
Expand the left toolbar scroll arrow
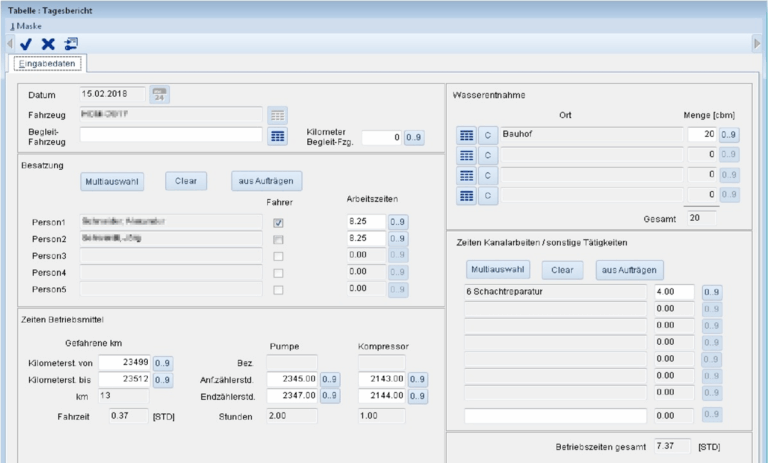[x=10, y=44]
